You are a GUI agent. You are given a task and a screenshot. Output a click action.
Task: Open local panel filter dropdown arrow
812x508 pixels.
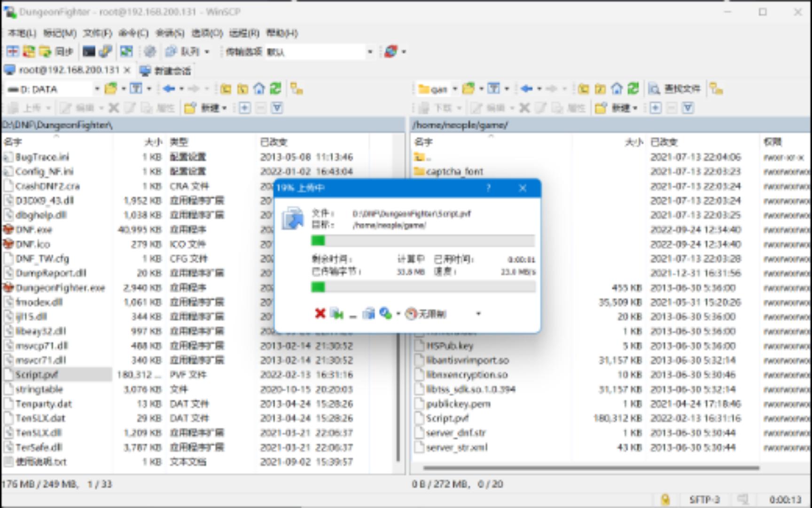(x=149, y=89)
